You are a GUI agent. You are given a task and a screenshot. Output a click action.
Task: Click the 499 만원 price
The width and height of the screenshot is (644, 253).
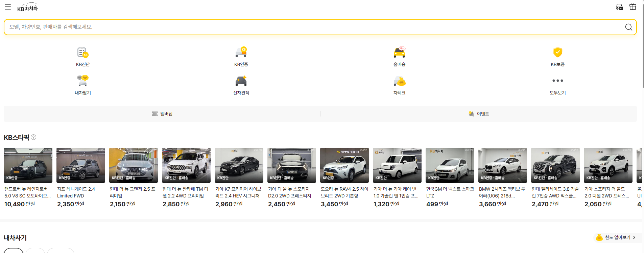pyautogui.click(x=437, y=204)
